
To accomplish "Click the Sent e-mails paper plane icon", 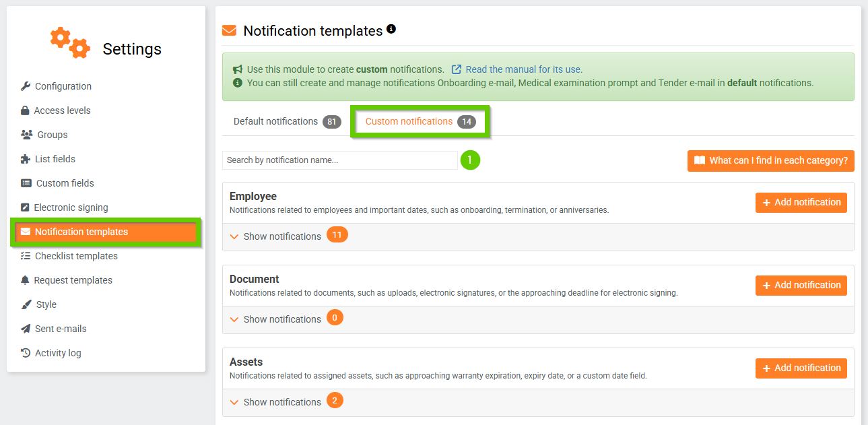I will click(x=26, y=329).
